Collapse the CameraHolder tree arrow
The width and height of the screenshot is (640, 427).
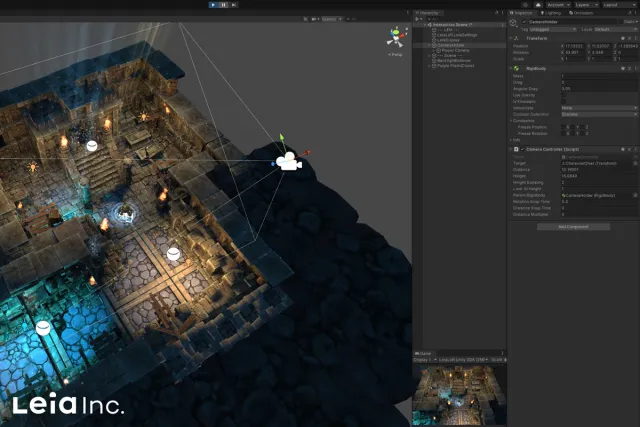pos(430,45)
